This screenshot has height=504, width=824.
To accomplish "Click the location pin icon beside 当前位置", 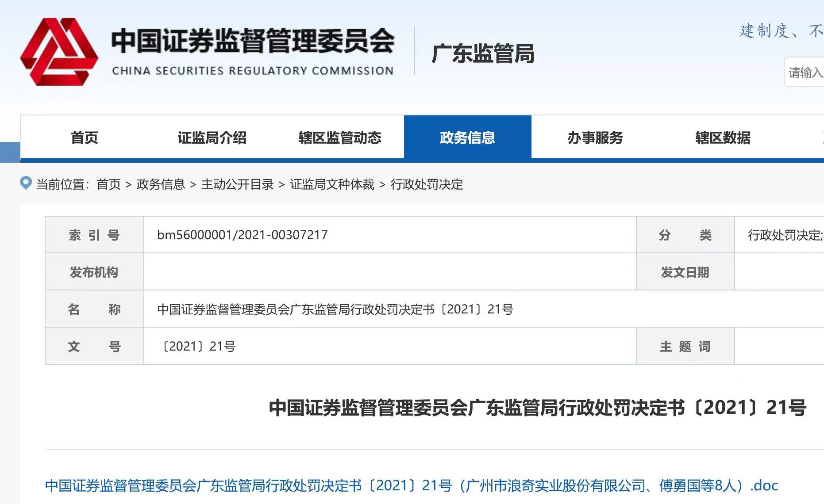I will 26,183.
